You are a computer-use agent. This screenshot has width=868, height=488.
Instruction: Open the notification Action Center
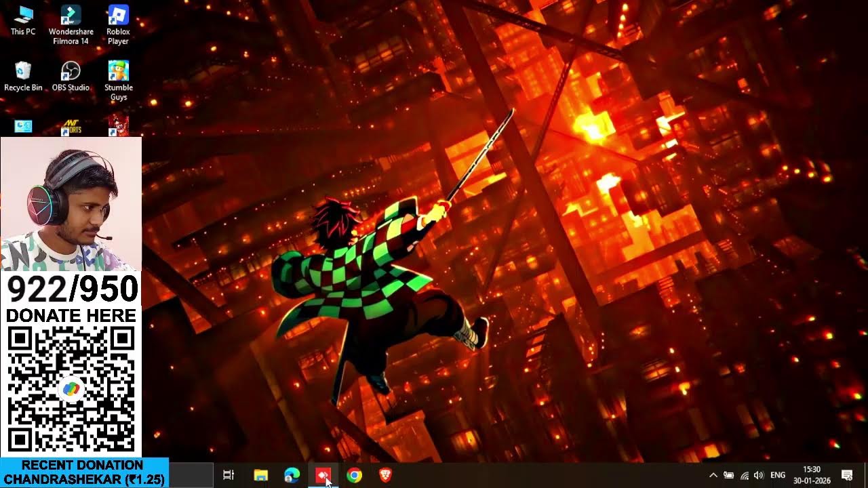(847, 475)
